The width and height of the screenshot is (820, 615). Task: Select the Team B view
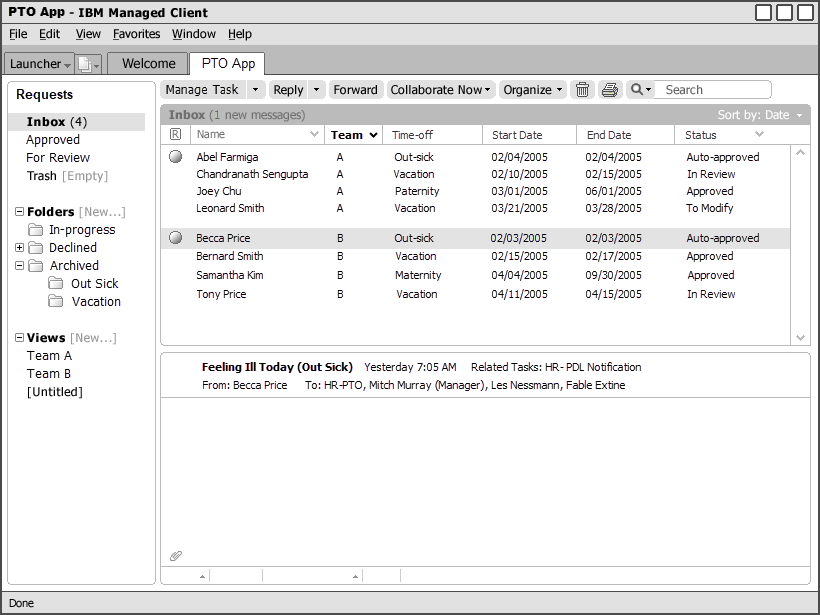pyautogui.click(x=49, y=374)
